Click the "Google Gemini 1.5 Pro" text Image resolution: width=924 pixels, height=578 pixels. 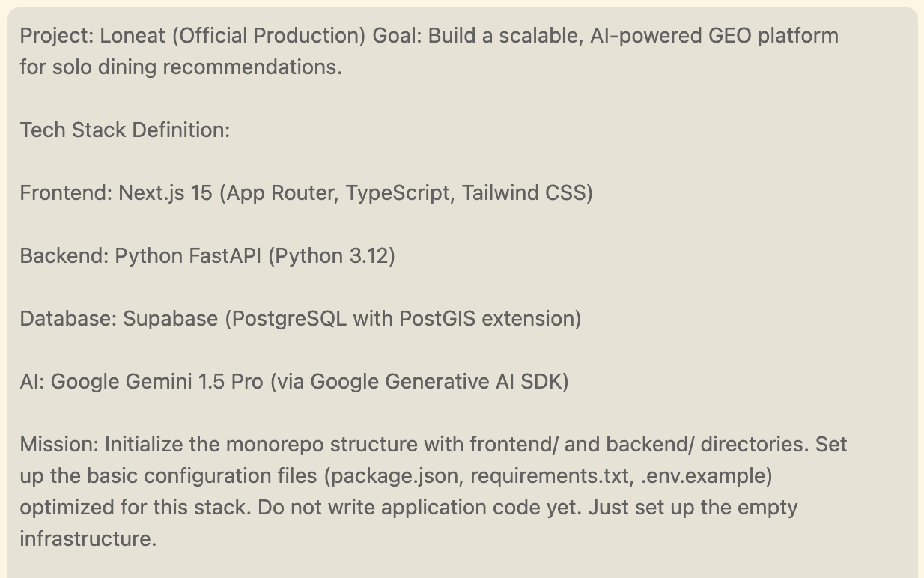coord(156,382)
